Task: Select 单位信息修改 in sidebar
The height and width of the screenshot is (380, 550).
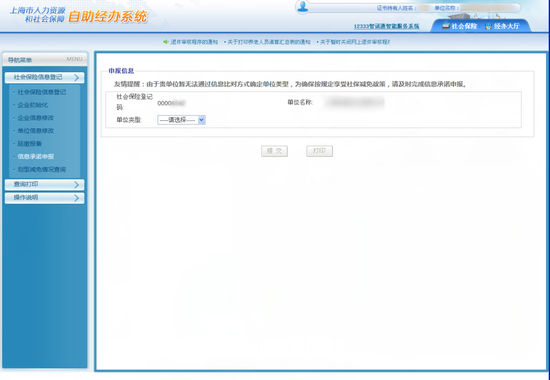Action: [35, 131]
